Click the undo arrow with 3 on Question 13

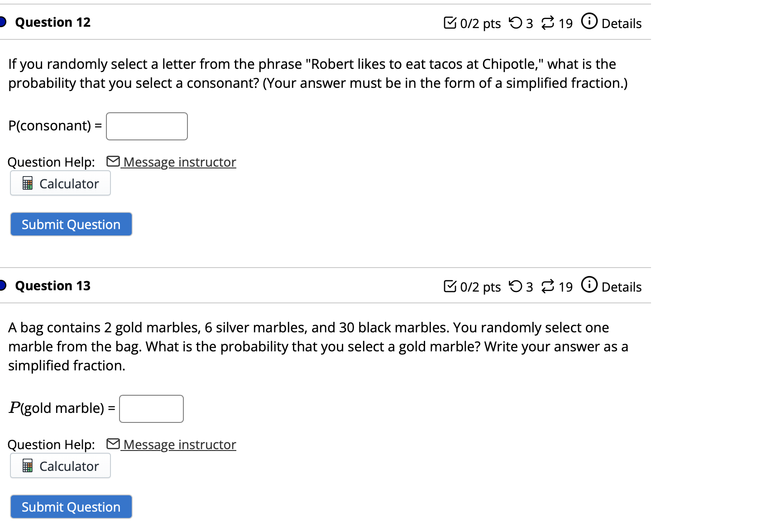[x=517, y=286]
